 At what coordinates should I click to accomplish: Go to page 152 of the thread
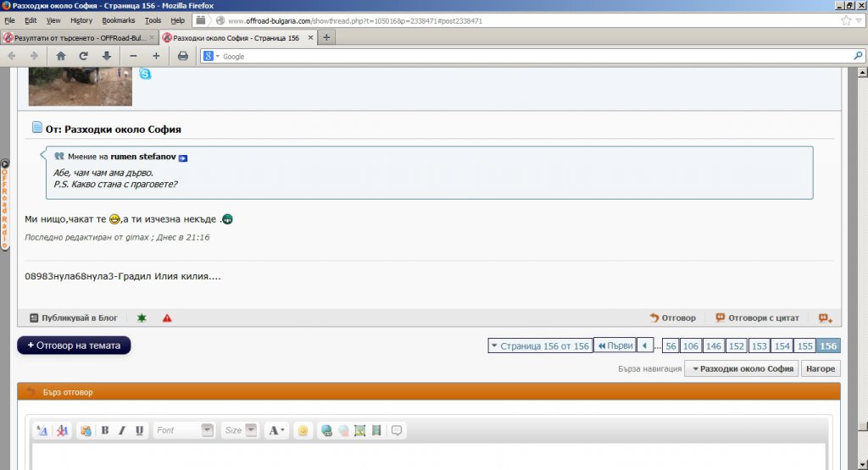click(x=737, y=346)
